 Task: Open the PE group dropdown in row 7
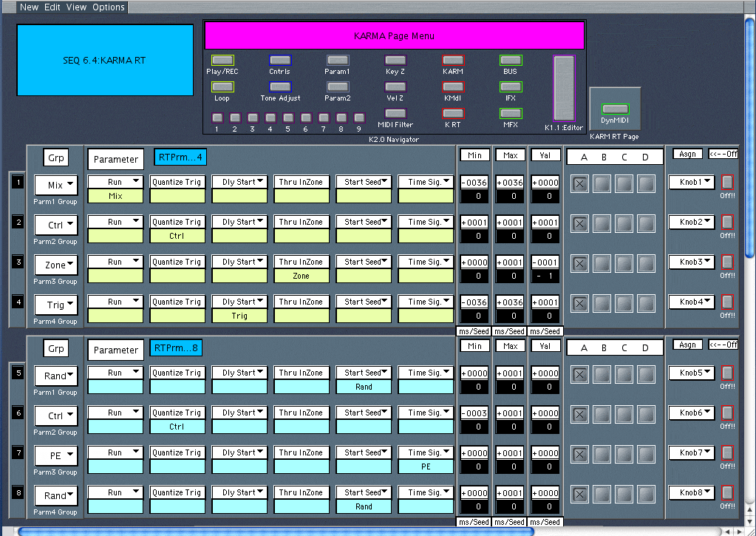(56, 455)
